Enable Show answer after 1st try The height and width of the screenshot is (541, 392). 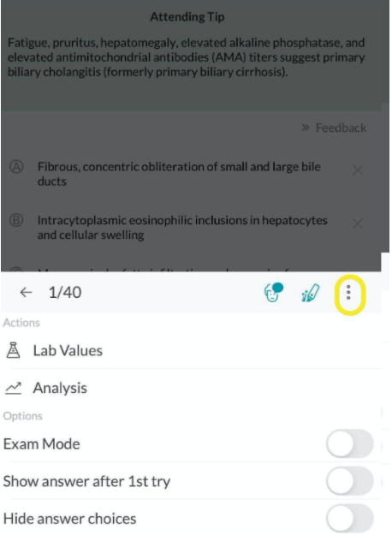point(350,481)
